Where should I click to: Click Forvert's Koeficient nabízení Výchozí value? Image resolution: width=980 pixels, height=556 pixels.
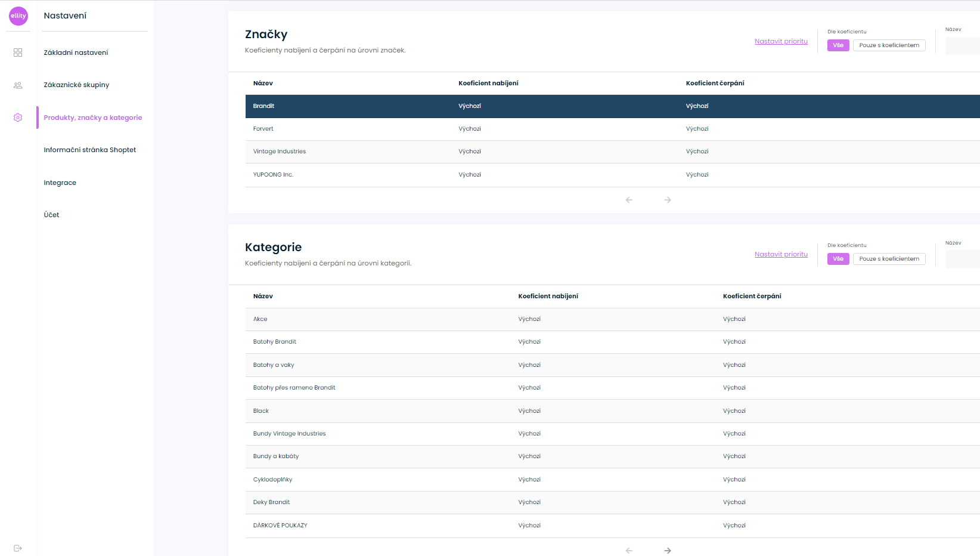point(470,129)
